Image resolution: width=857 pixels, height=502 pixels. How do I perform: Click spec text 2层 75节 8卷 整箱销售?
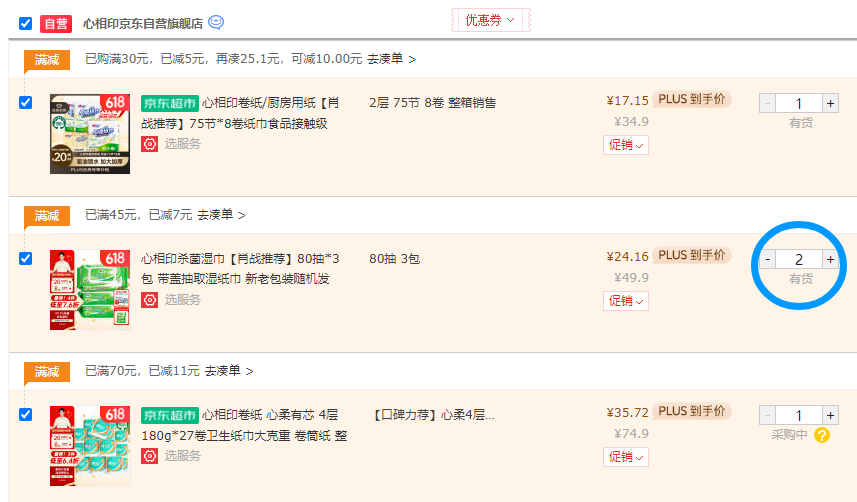[x=432, y=103]
